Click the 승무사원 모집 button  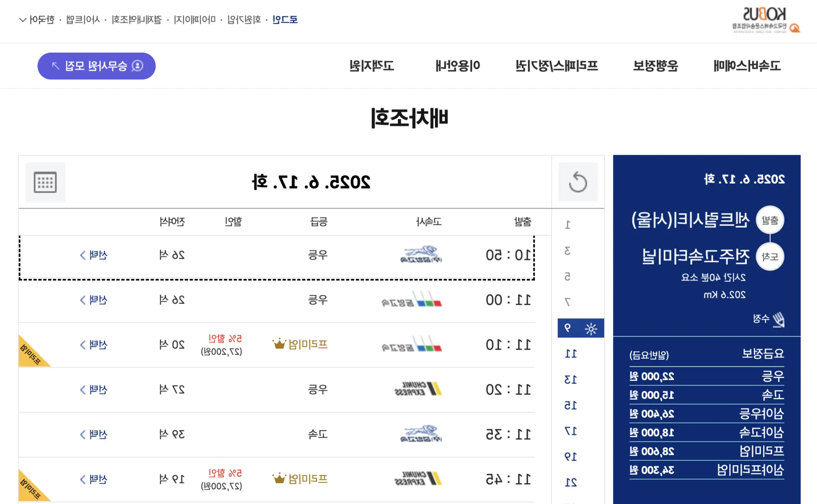pyautogui.click(x=97, y=66)
